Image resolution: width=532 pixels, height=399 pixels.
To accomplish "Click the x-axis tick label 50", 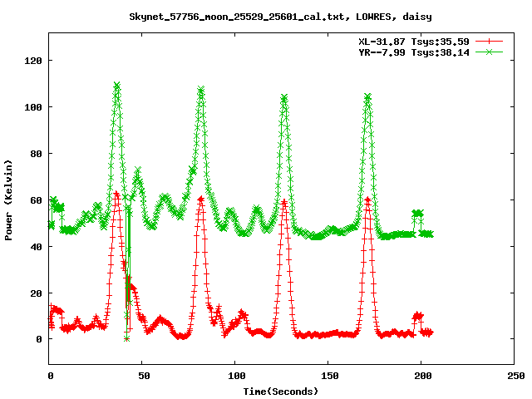I will (x=144, y=376).
